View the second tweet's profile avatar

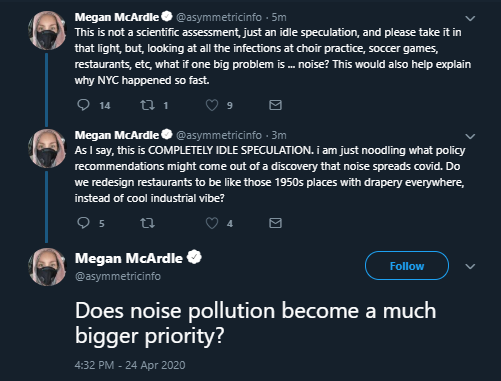[x=47, y=149]
